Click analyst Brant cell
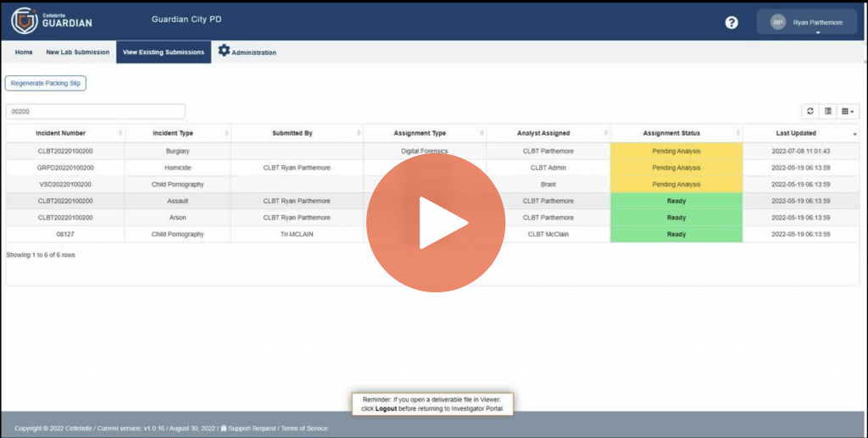 548,184
